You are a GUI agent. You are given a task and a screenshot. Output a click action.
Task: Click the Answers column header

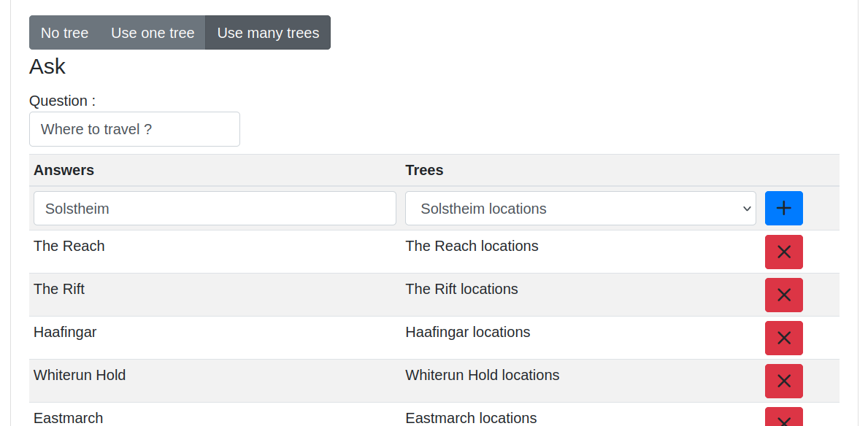(64, 170)
